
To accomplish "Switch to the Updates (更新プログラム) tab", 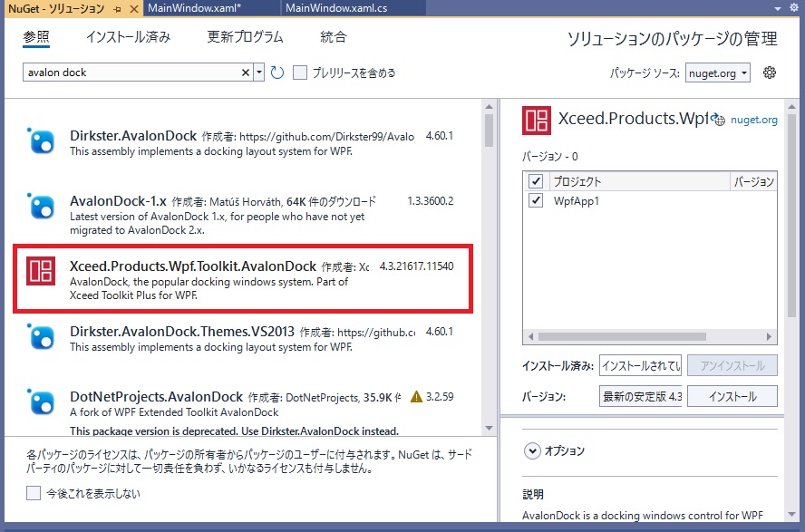I will [245, 37].
